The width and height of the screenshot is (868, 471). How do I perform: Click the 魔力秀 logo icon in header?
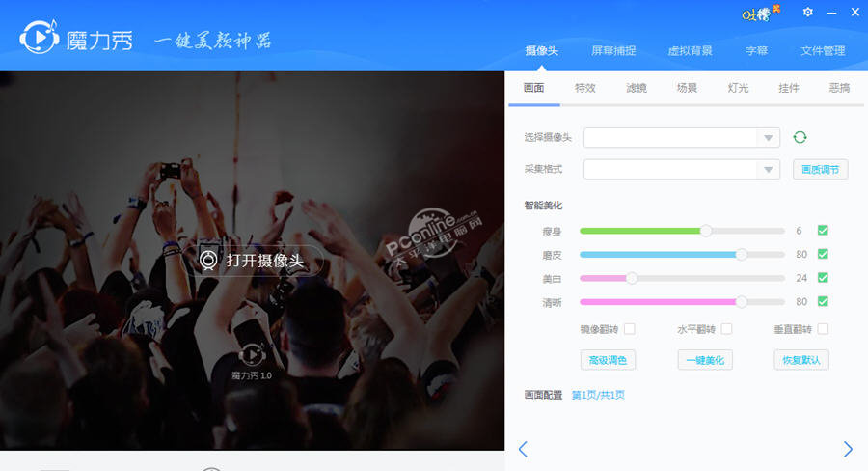pyautogui.click(x=40, y=37)
